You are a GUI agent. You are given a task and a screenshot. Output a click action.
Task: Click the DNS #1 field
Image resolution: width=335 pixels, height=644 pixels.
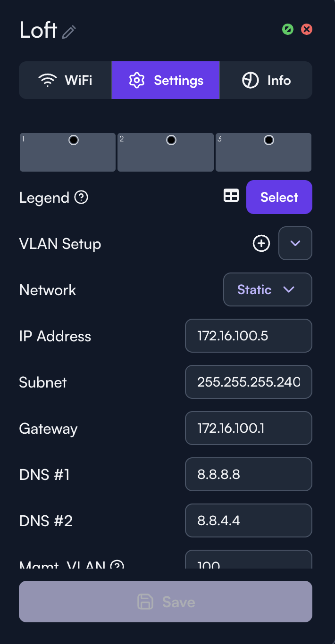(249, 474)
